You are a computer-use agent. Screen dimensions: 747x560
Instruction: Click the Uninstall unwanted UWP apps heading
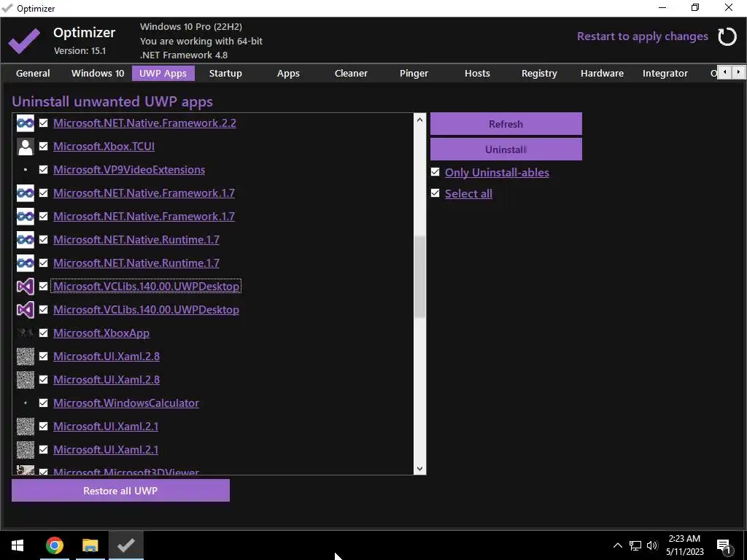pyautogui.click(x=112, y=101)
